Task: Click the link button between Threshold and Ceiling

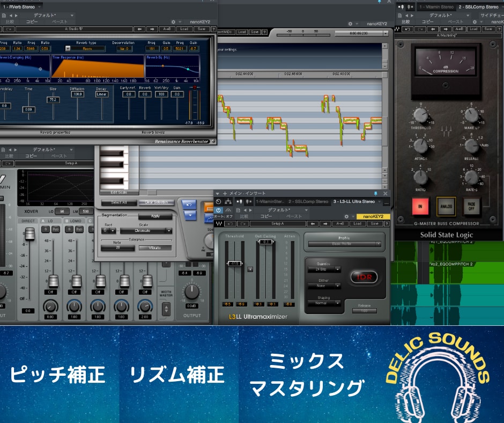Action: [250, 269]
